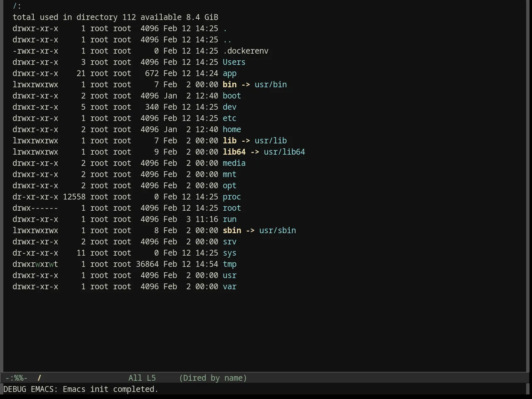
Task: Select the .dockerenv file entry
Action: [246, 51]
